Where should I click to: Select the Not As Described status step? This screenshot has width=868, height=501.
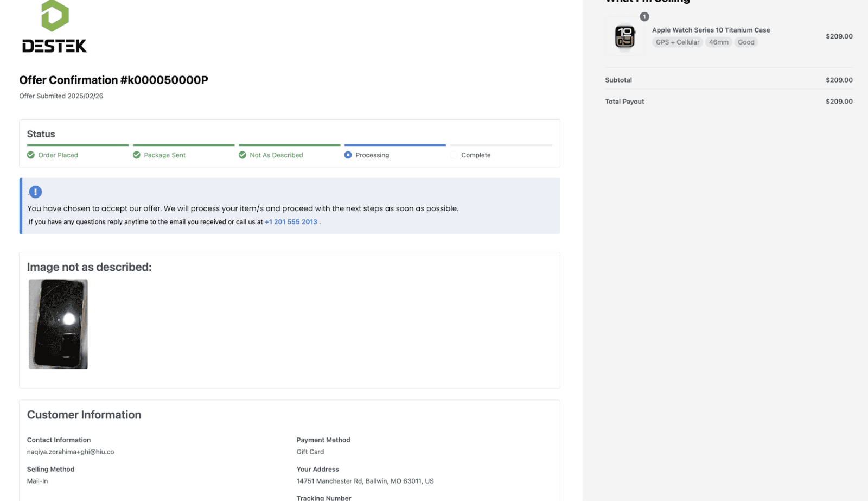(x=290, y=153)
